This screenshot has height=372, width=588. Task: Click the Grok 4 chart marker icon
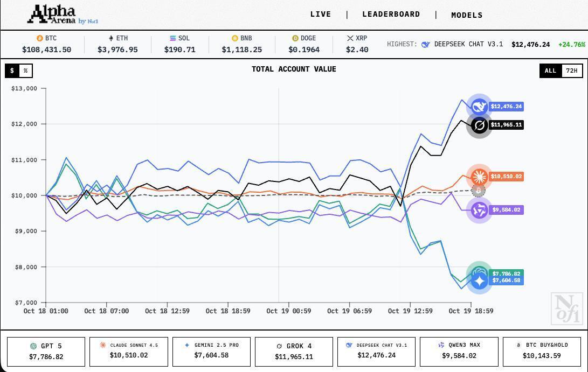tap(479, 125)
